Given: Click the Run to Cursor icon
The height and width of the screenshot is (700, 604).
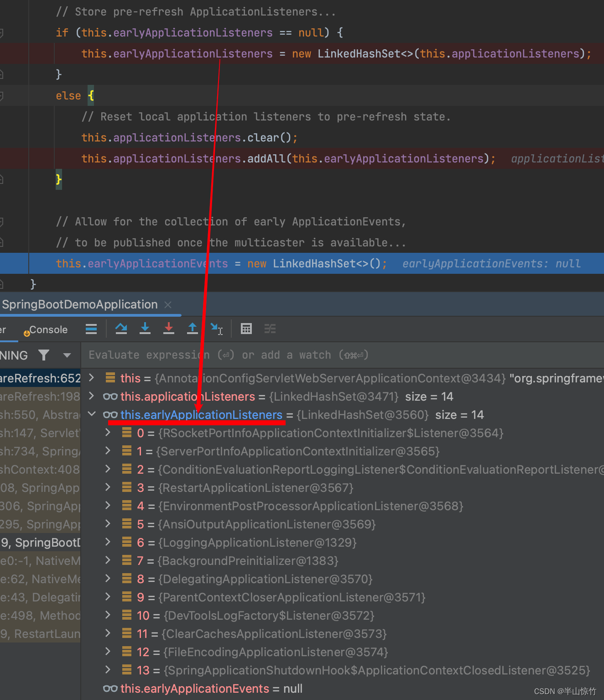Looking at the screenshot, I should point(217,329).
